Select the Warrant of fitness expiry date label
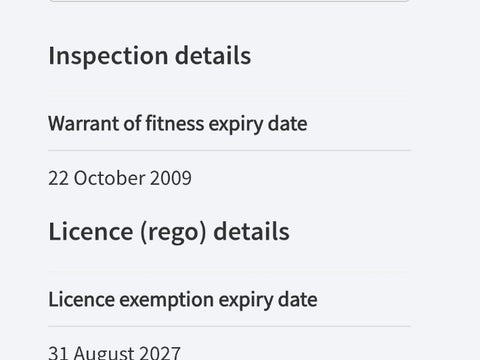 coord(178,124)
